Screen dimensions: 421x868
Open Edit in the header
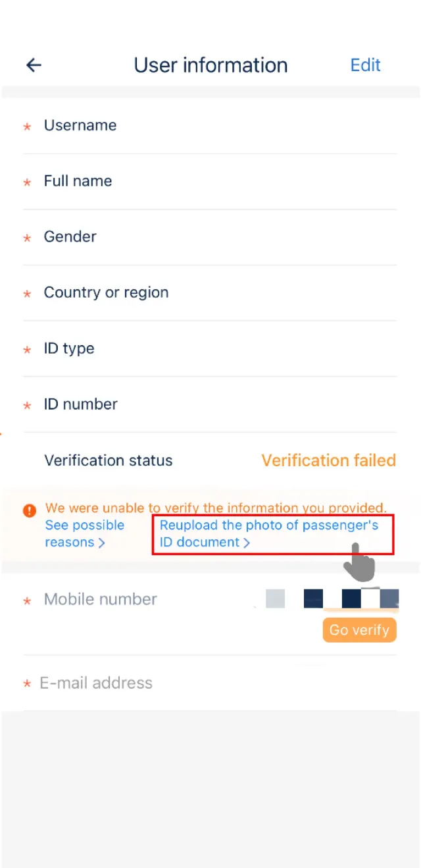coord(365,65)
